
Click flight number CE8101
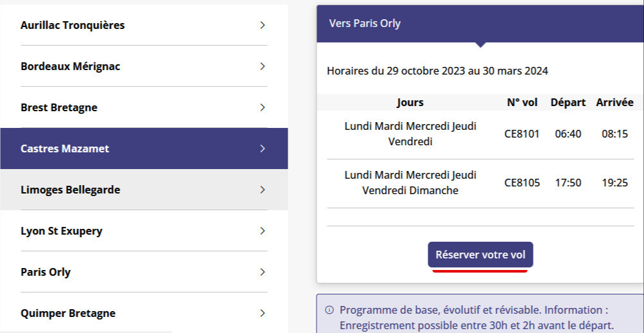521,134
